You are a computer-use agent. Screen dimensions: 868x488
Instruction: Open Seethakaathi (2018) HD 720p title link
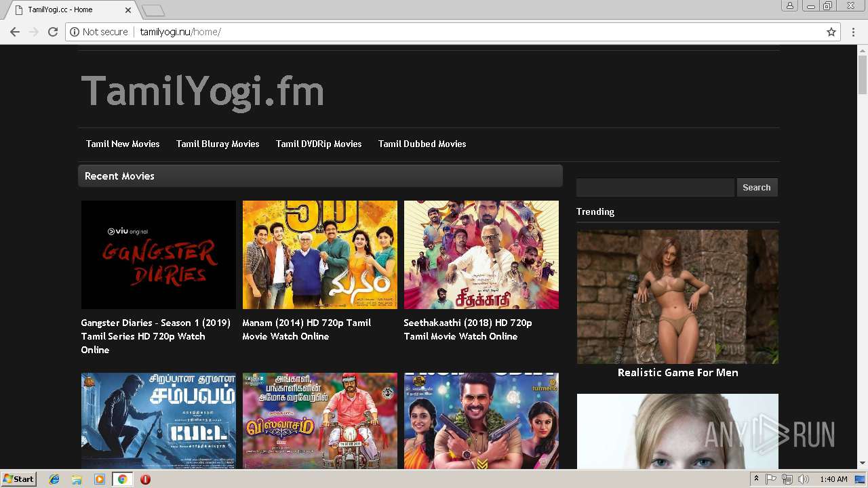coord(468,329)
